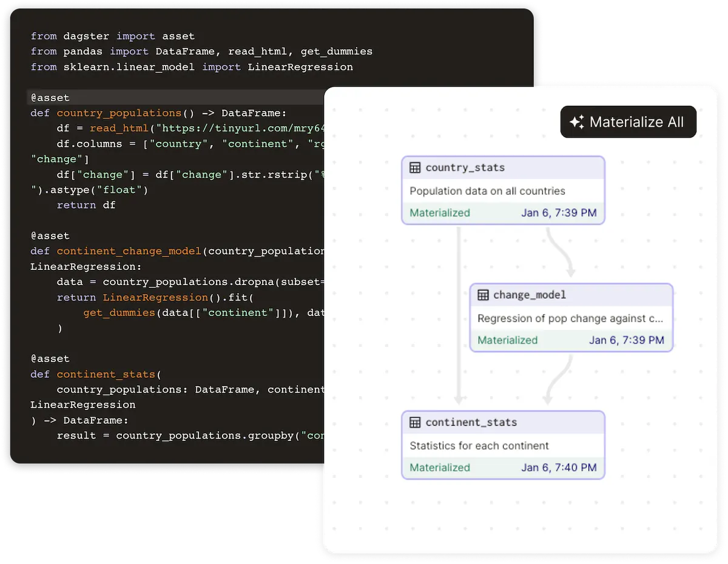This screenshot has width=728, height=564.
Task: Click timestamp 'Jan 6, 7:39 PM' on change_model
Action: 627,340
